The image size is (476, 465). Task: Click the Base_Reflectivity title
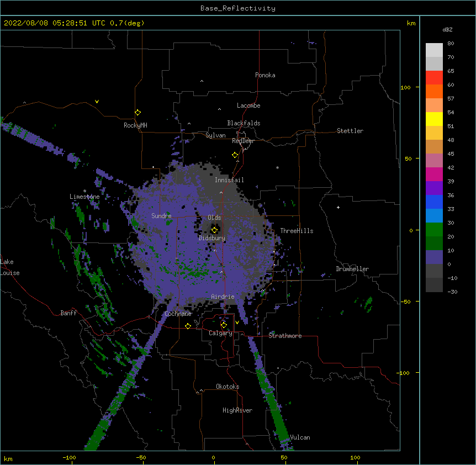238,8
